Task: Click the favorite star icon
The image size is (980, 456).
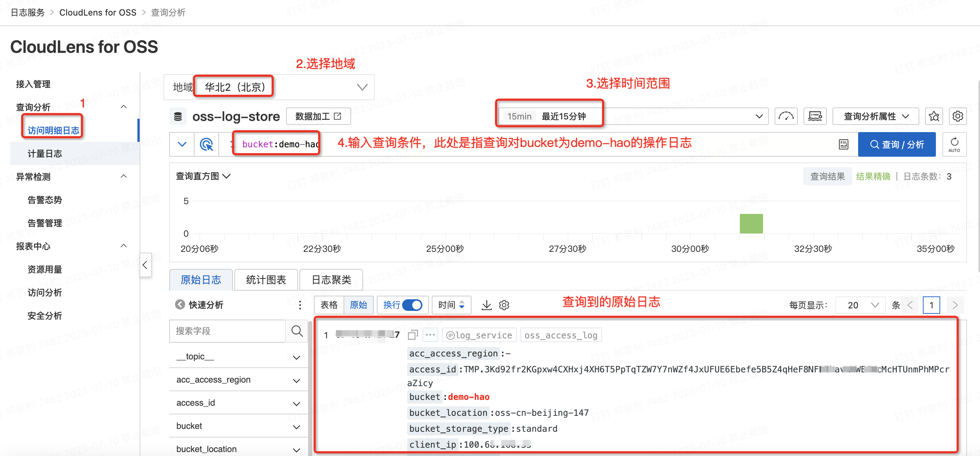Action: click(934, 117)
